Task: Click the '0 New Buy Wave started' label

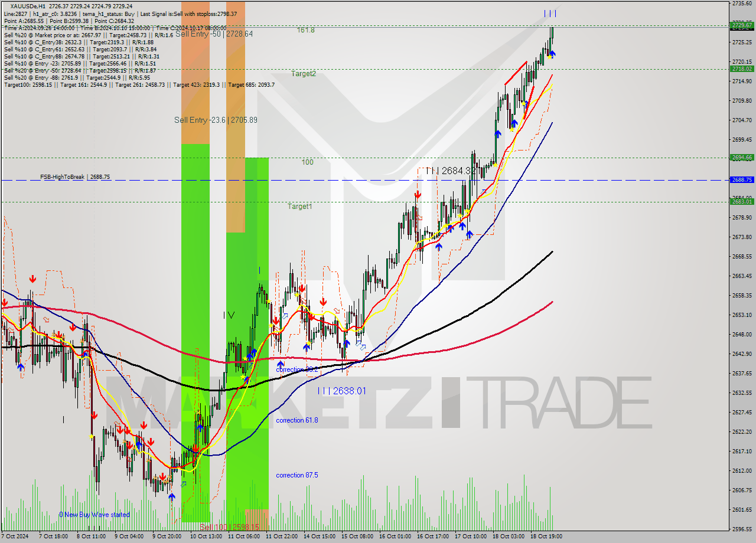Action: click(x=94, y=515)
